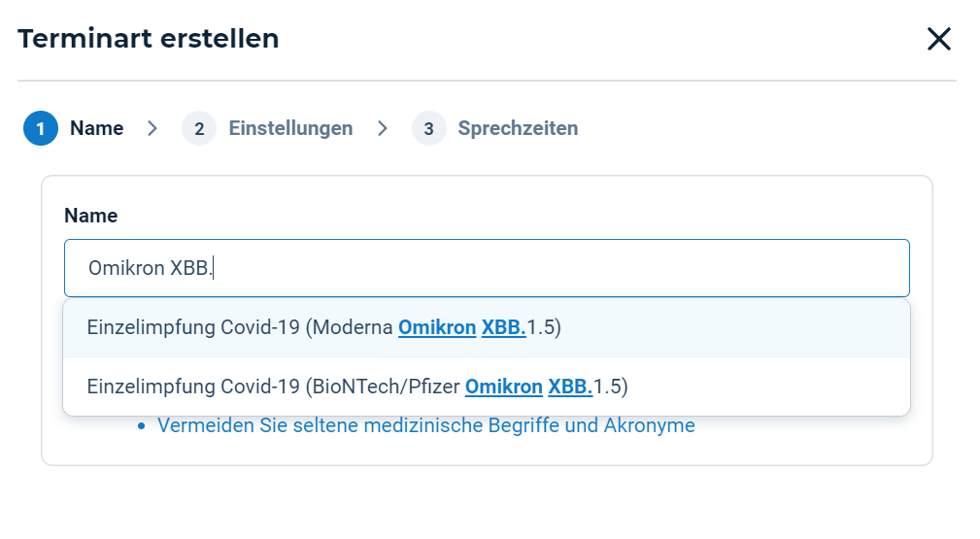Click highlighted "Omikron" in the Moderna suggestion
The height and width of the screenshot is (539, 980).
point(437,328)
